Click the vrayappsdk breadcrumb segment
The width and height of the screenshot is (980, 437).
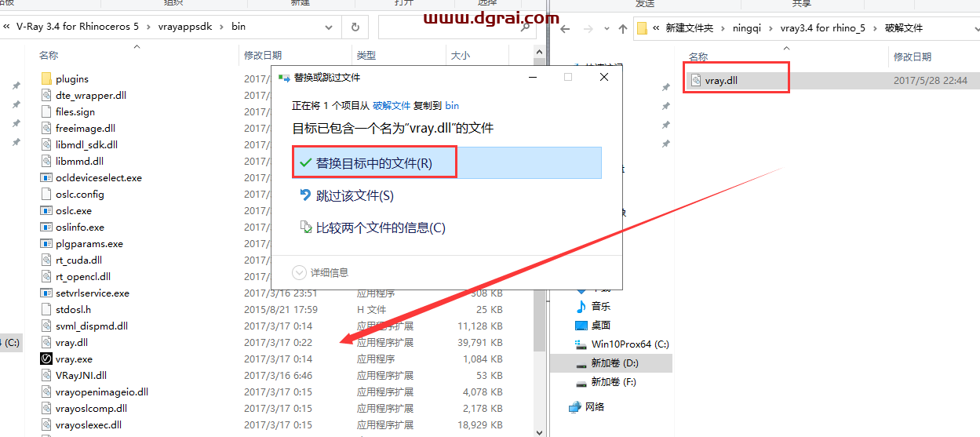coord(184,27)
